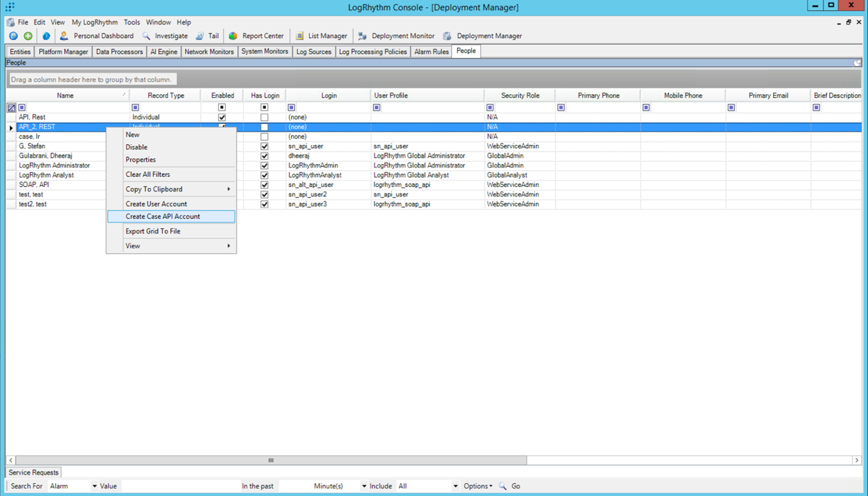Viewport: 868px width, 496px height.
Task: Switch to the AI Engine tab
Action: 164,51
